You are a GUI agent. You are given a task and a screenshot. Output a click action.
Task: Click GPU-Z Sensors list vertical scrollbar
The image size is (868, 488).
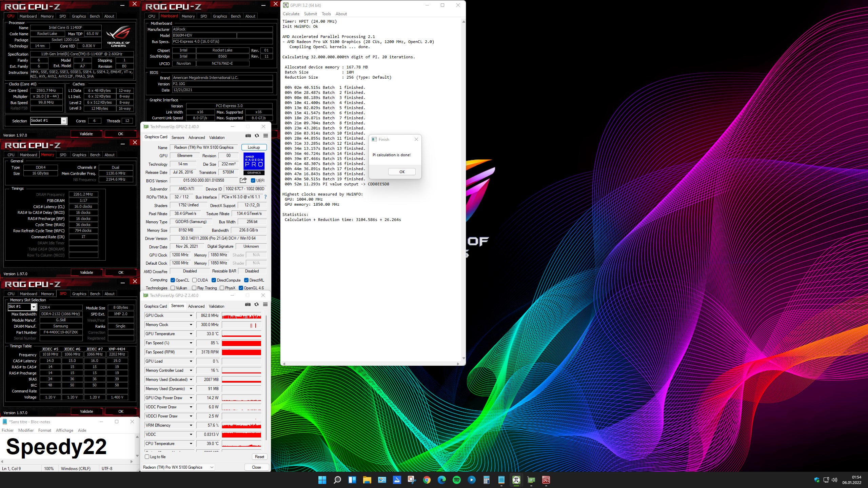(266, 378)
